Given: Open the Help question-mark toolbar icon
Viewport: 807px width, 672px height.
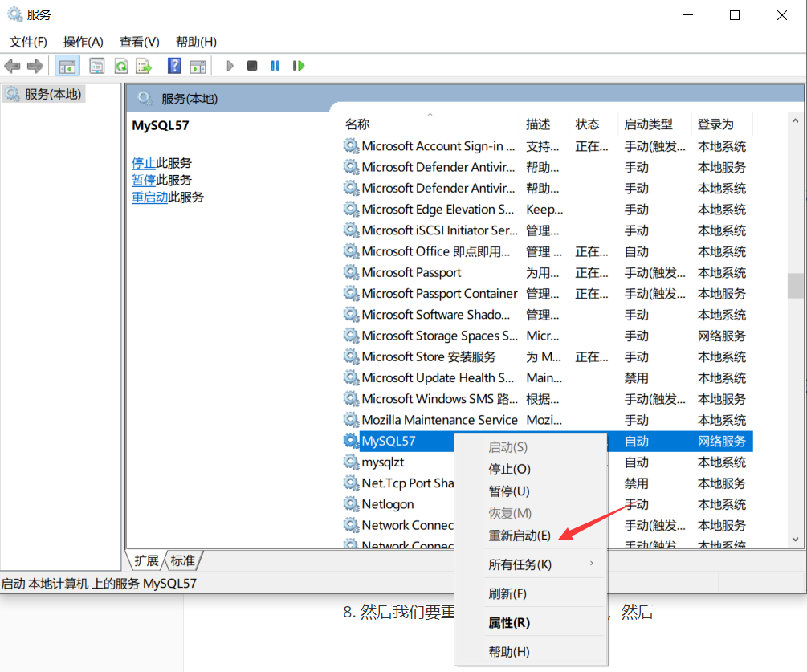Looking at the screenshot, I should 174,66.
